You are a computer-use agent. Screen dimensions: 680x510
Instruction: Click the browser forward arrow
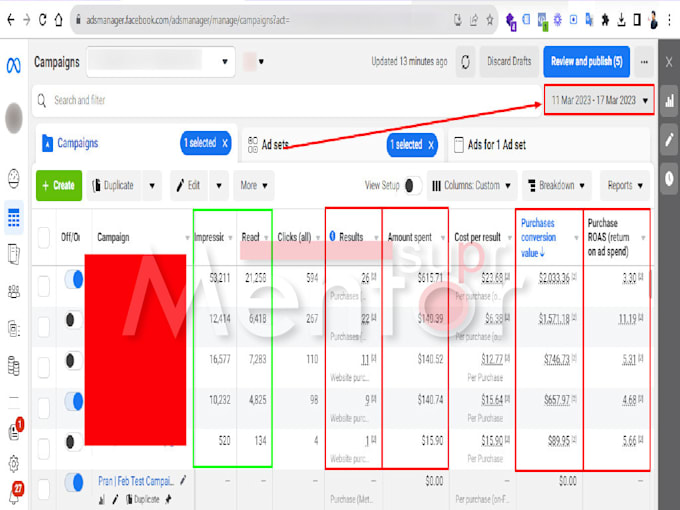(27, 20)
